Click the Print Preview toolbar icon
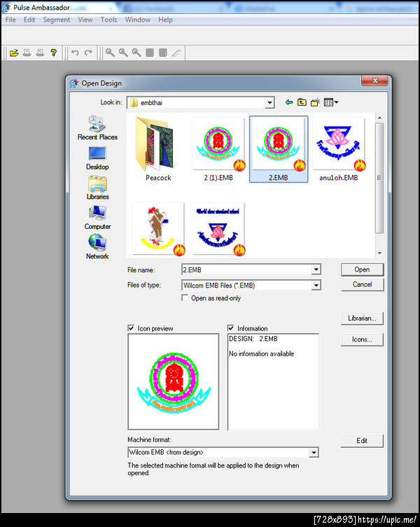The height and width of the screenshot is (527, 420). 40,52
